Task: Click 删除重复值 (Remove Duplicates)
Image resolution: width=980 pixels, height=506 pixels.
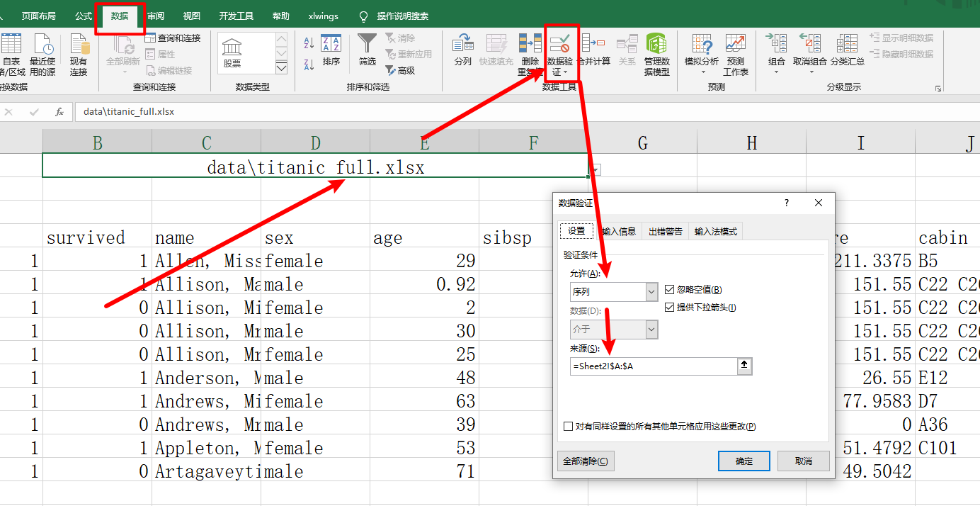Action: pos(530,55)
